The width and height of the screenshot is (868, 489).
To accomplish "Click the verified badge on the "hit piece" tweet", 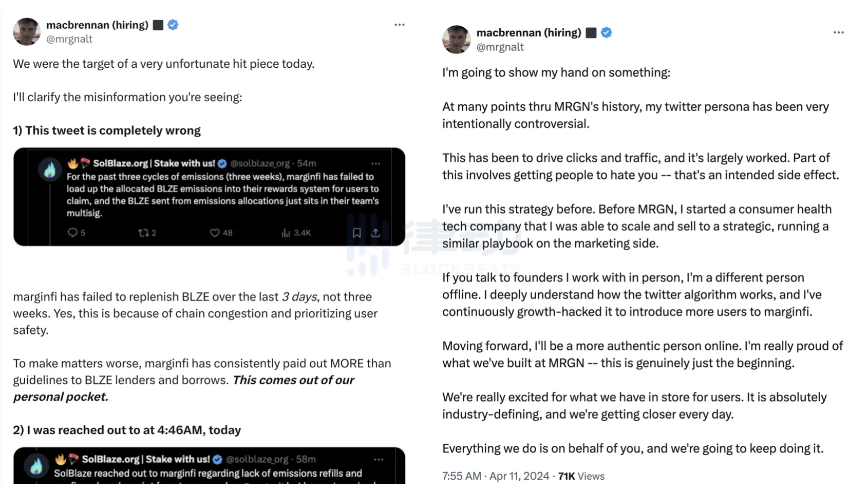I will 173,25.
